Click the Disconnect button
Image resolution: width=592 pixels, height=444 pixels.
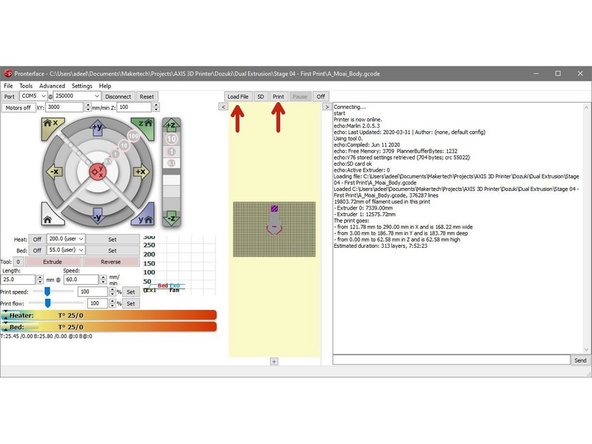118,97
